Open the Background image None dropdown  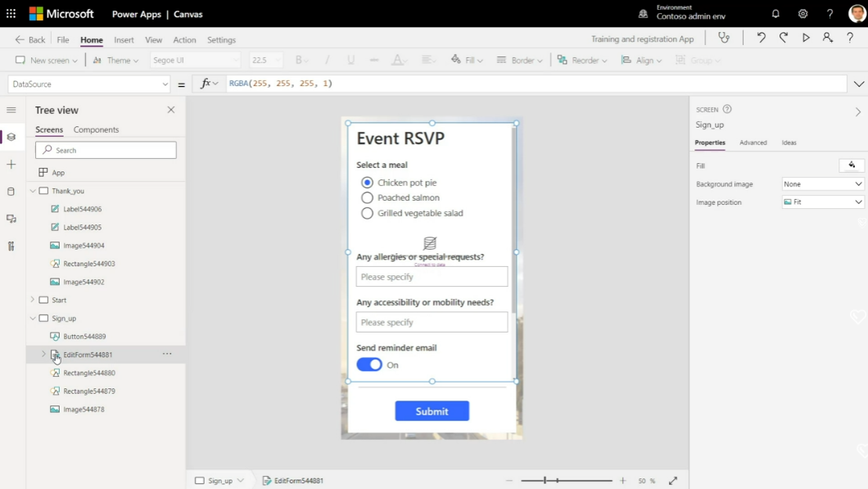pos(823,183)
